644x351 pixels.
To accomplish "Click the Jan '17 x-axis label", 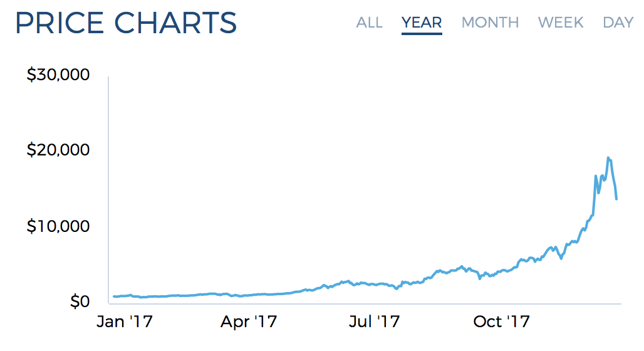I will click(x=124, y=322).
